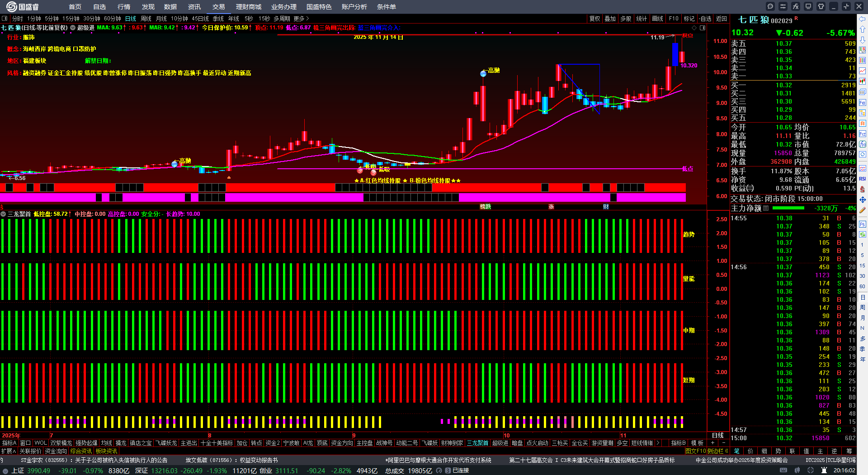Open the 账户分析 menu
Viewport: 868px width, 475px height.
coord(354,7)
